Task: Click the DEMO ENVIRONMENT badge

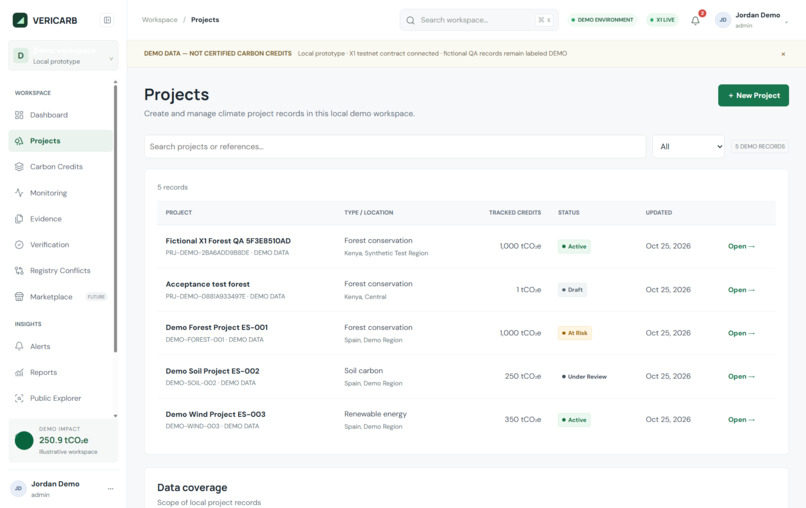Action: pyautogui.click(x=602, y=20)
